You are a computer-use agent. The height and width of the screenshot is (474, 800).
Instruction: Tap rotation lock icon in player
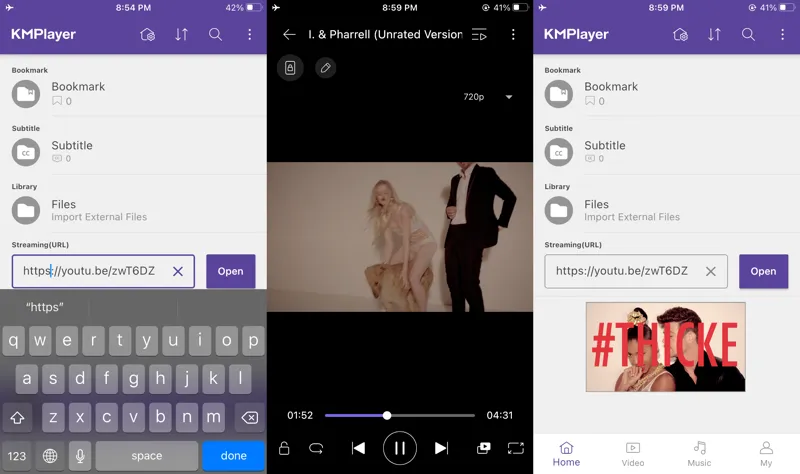coord(290,68)
